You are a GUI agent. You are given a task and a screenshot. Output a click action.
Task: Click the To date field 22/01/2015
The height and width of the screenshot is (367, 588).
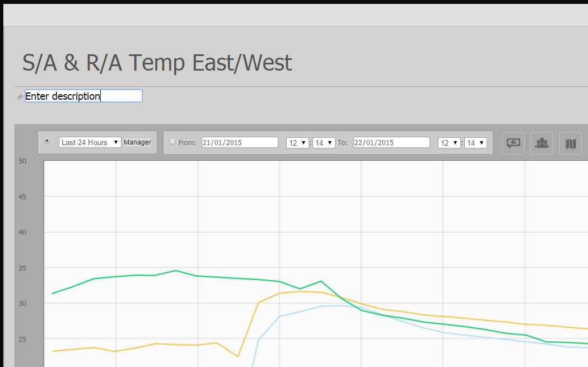pos(391,142)
